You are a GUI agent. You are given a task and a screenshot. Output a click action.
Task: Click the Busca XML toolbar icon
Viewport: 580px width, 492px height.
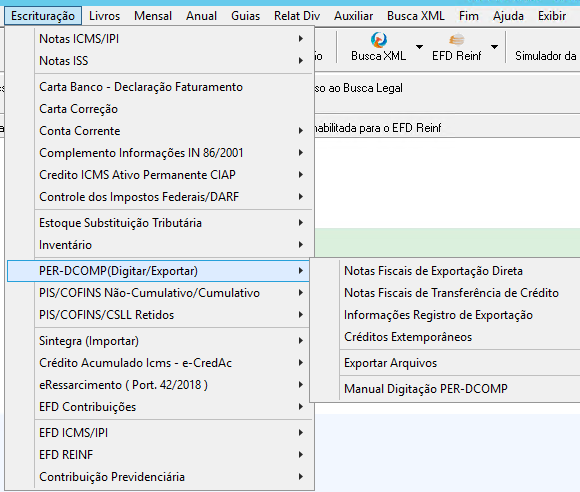click(x=378, y=40)
